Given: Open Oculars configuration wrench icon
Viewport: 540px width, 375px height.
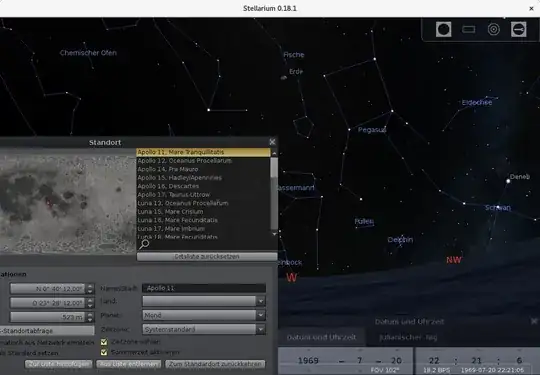Looking at the screenshot, I should pos(518,29).
